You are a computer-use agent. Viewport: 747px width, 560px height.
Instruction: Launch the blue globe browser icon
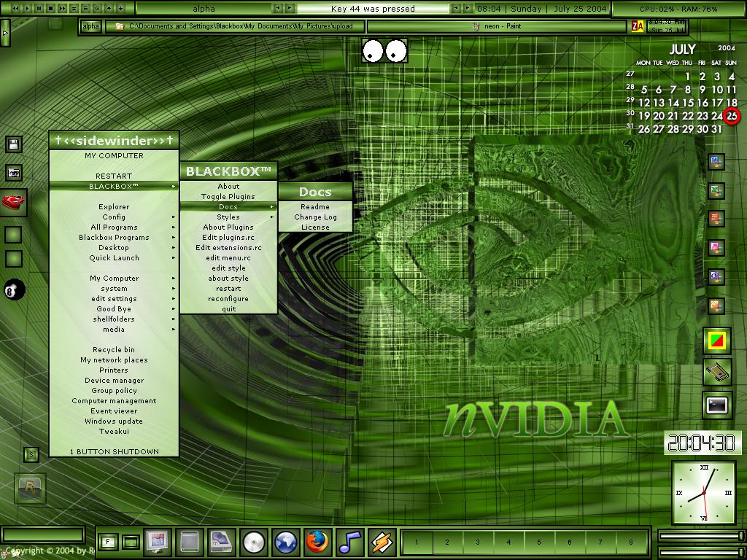[x=286, y=542]
